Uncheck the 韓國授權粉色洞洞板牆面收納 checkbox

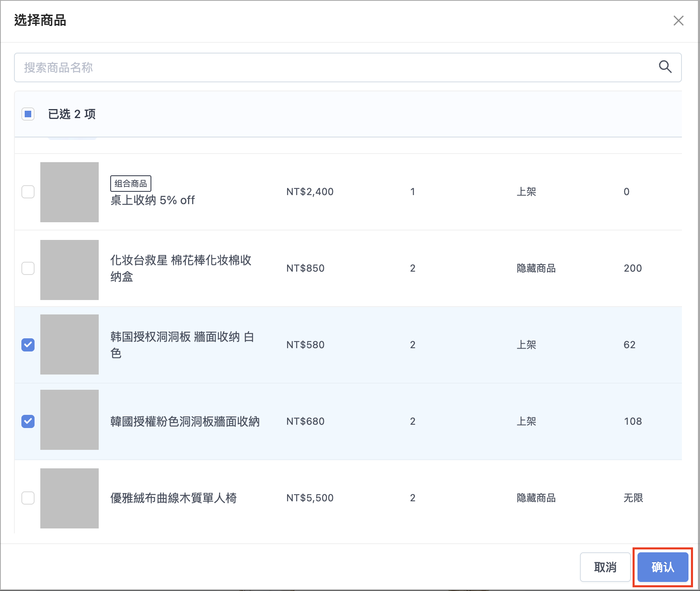(x=28, y=421)
